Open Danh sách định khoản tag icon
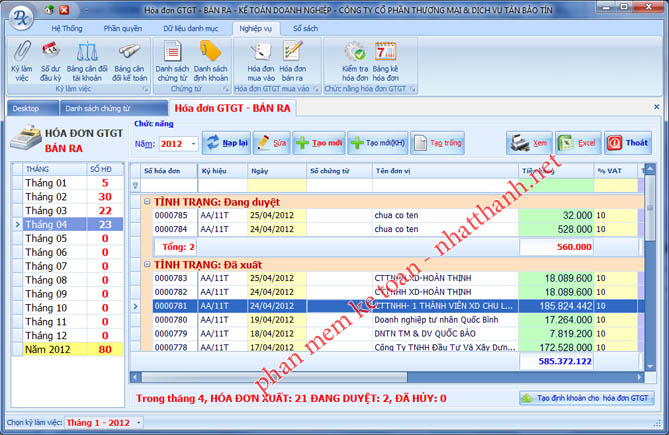This screenshot has width=669, height=435. (210, 60)
